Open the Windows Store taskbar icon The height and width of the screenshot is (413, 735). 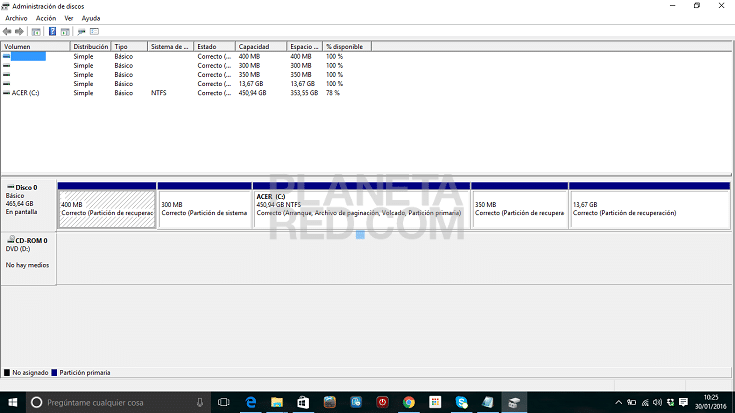point(303,402)
